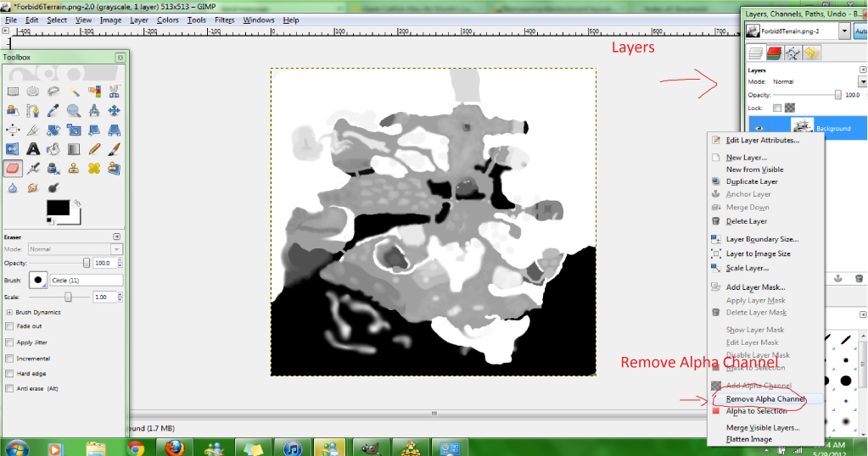868x456 pixels.
Task: Select the Paintbrush tool
Action: [x=115, y=148]
